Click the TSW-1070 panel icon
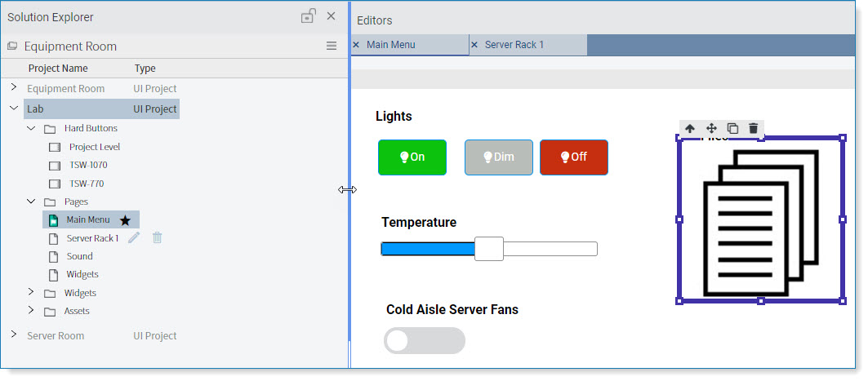The image size is (868, 381). tap(54, 166)
